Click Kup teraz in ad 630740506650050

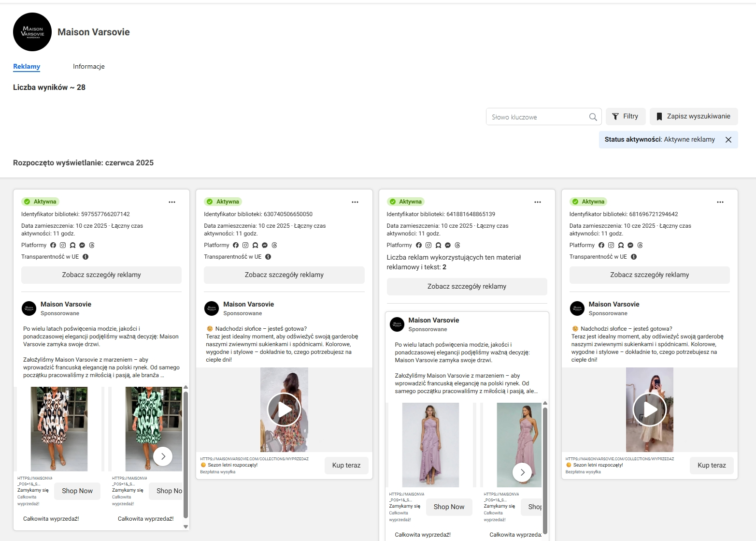pos(346,465)
